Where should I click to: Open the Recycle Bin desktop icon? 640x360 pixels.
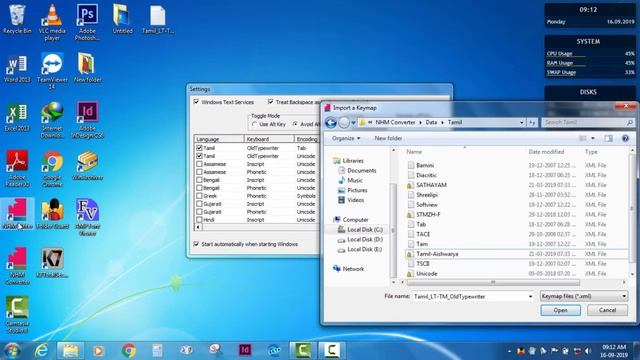pyautogui.click(x=17, y=19)
